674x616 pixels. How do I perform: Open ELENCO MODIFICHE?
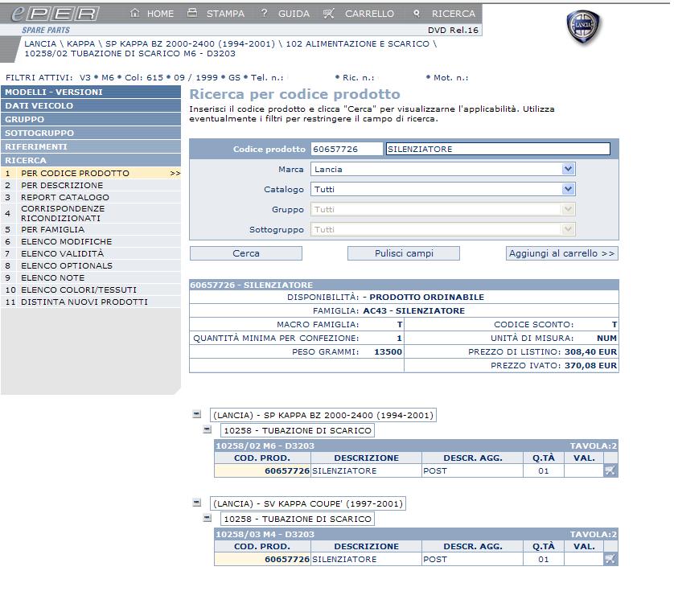[x=91, y=241]
